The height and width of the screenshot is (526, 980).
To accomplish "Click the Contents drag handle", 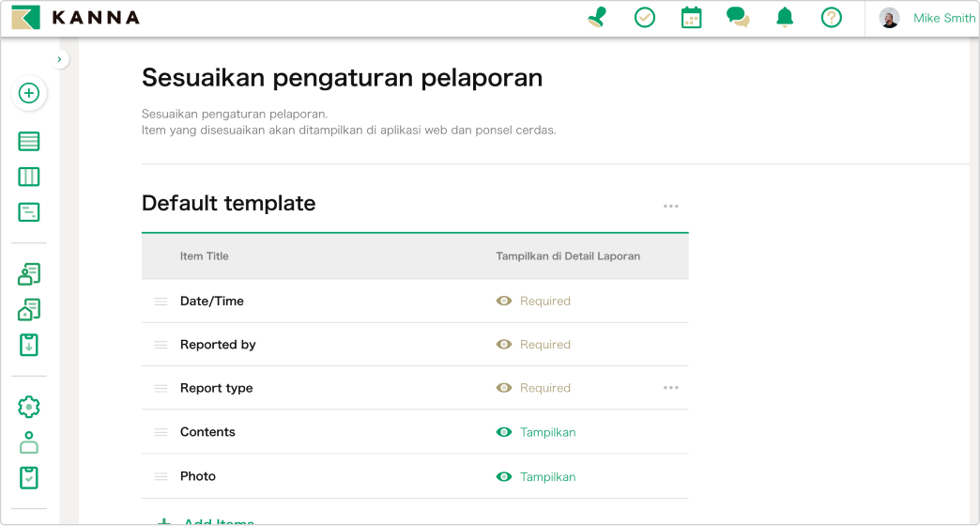I will [x=161, y=432].
